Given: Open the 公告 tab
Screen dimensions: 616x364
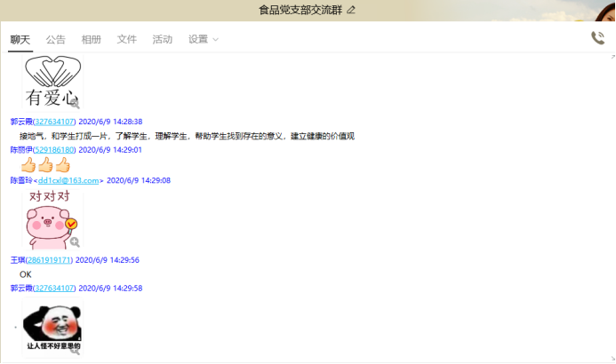Looking at the screenshot, I should [x=55, y=40].
